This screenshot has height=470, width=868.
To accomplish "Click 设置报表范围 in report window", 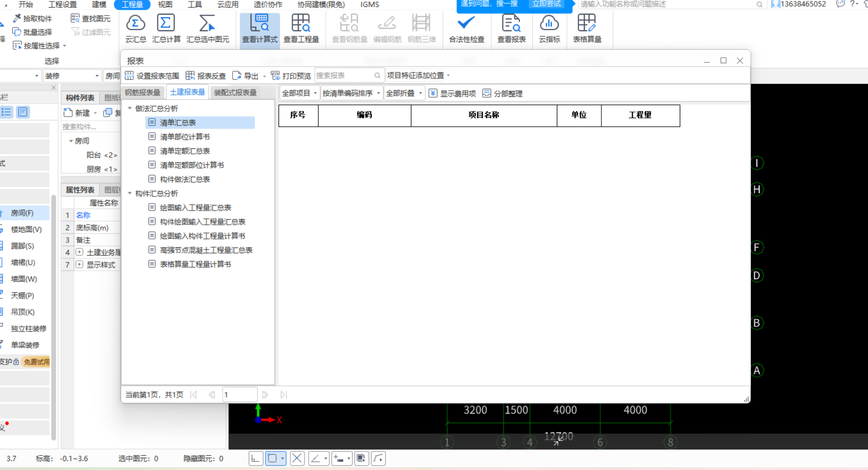I will (x=152, y=76).
